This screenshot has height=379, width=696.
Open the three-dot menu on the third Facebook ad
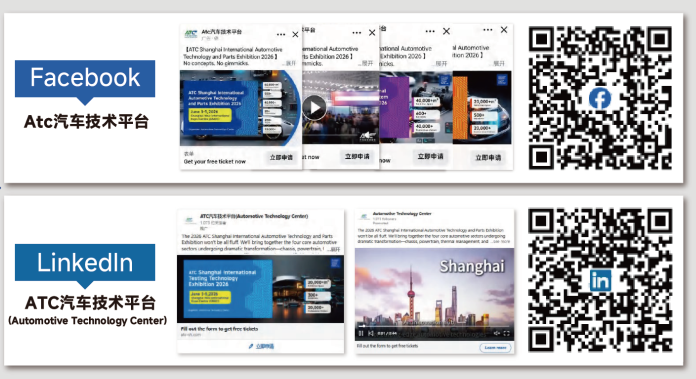pos(430,32)
